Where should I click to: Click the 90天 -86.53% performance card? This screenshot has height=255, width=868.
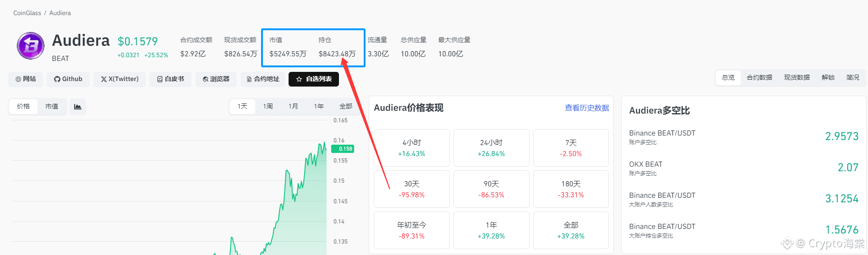pyautogui.click(x=491, y=189)
